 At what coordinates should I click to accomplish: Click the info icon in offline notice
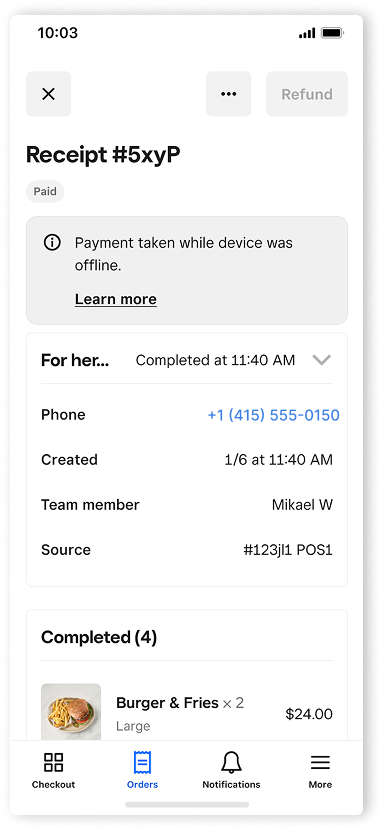pyautogui.click(x=52, y=243)
